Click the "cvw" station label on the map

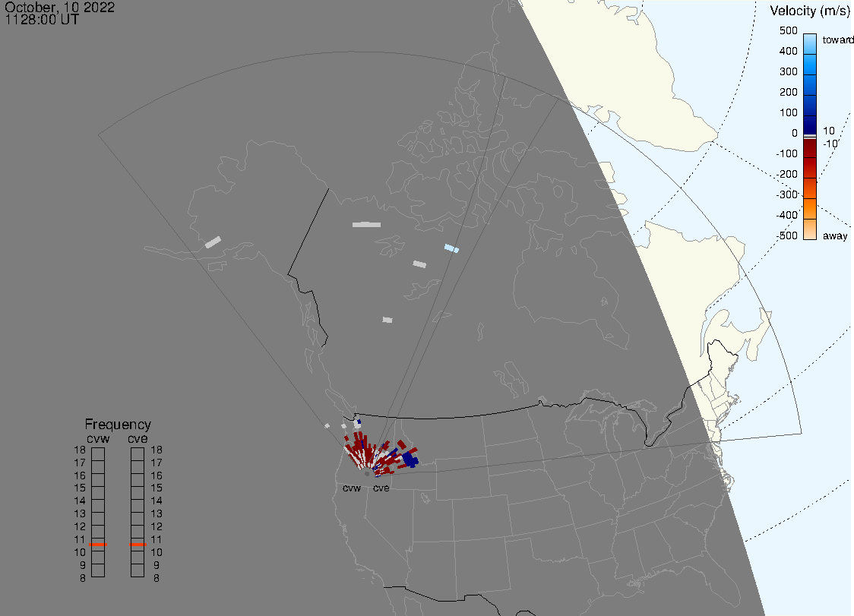point(352,488)
